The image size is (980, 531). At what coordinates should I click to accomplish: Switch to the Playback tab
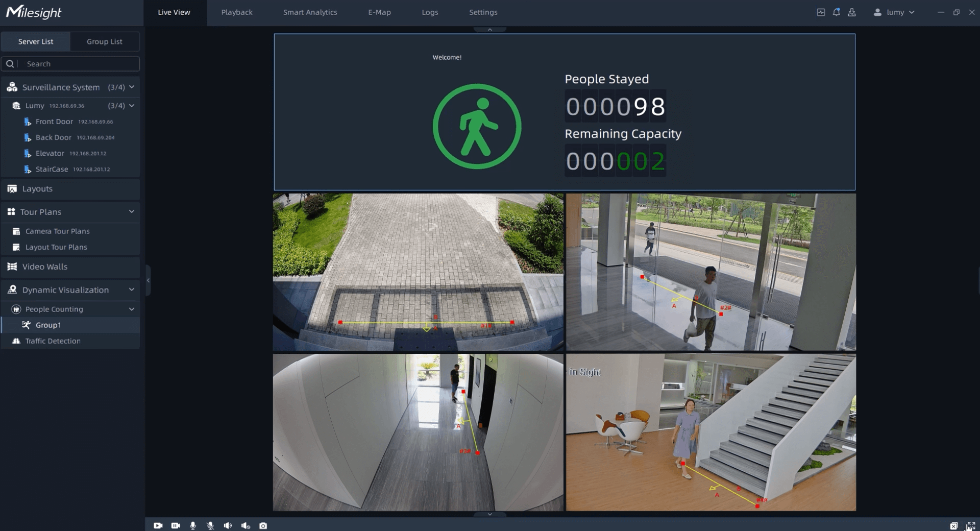pos(236,12)
